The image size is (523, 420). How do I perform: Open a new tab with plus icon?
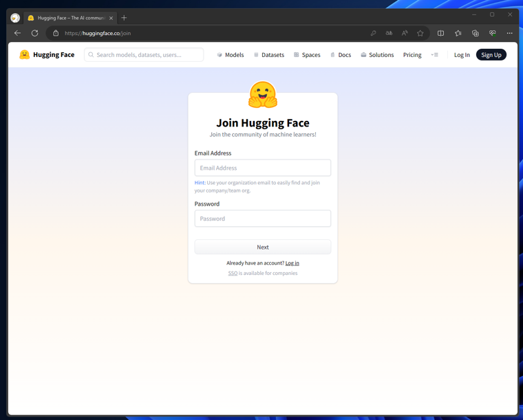point(124,18)
